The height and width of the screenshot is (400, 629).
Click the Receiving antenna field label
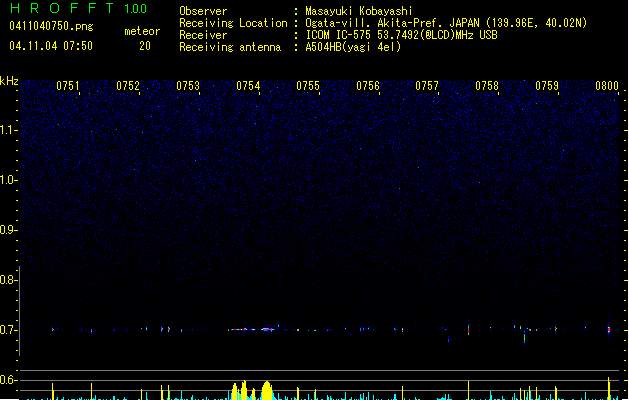[x=230, y=47]
